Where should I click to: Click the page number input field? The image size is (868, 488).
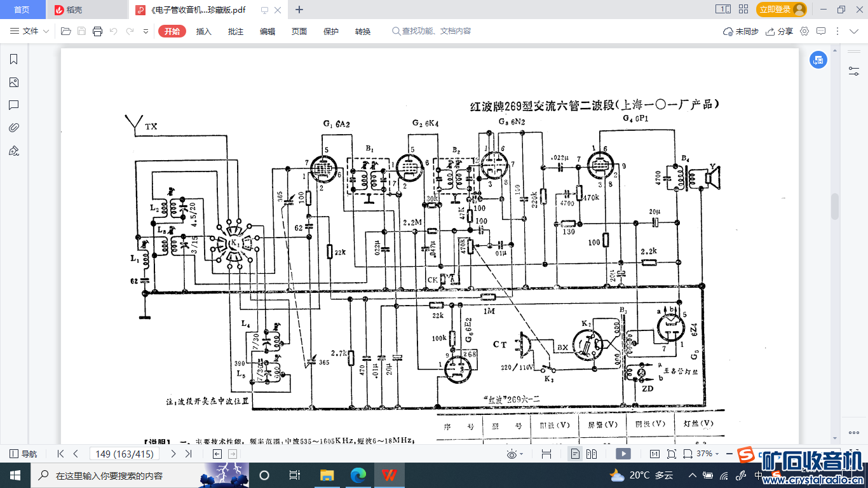coord(125,454)
